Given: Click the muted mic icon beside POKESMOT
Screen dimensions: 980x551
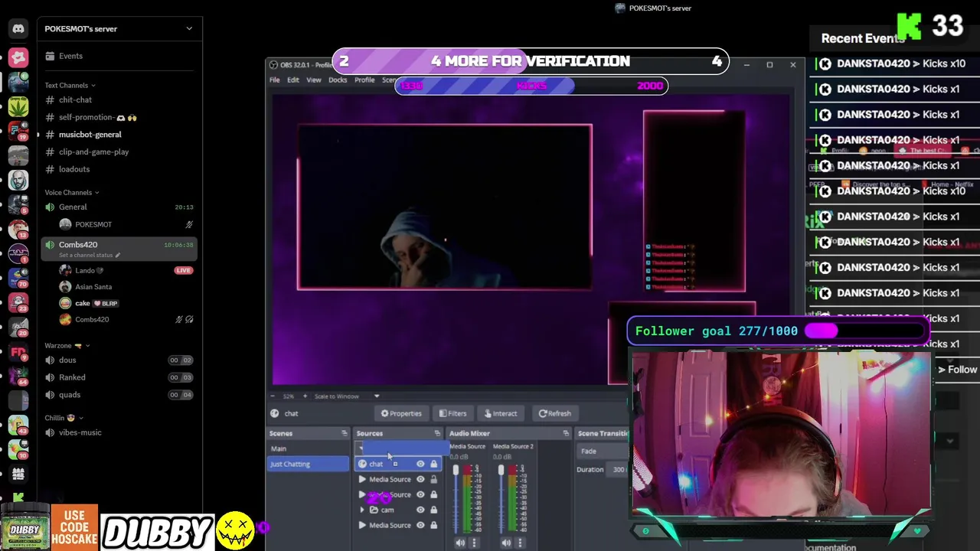Looking at the screenshot, I should click(x=189, y=224).
